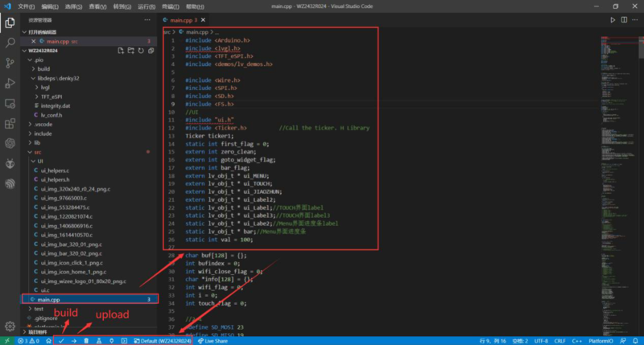Show errors and warnings count
Image resolution: width=644 pixels, height=345 pixels.
coord(28,341)
